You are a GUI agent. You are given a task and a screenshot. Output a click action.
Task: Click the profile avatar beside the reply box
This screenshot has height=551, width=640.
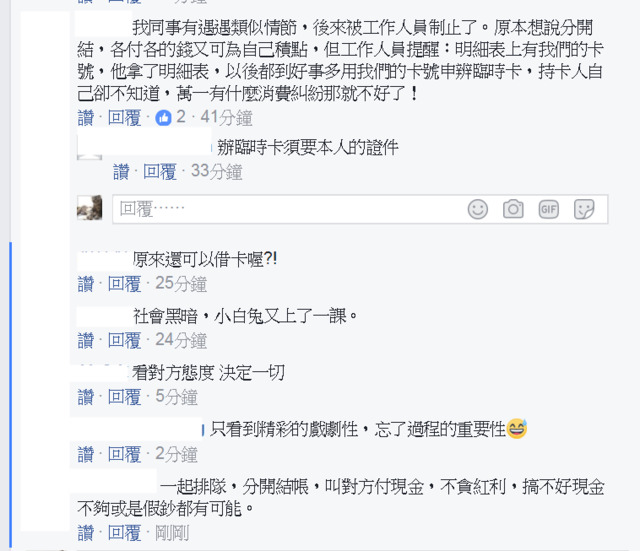(x=89, y=208)
